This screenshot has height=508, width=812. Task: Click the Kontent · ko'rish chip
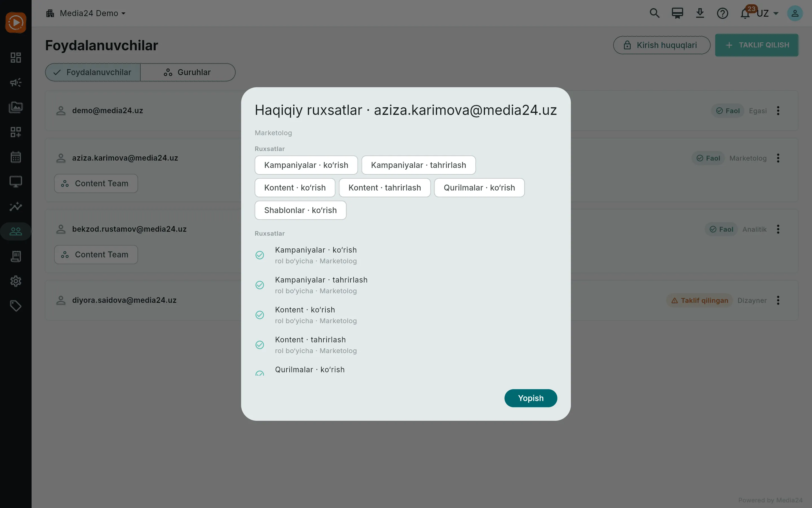click(295, 187)
